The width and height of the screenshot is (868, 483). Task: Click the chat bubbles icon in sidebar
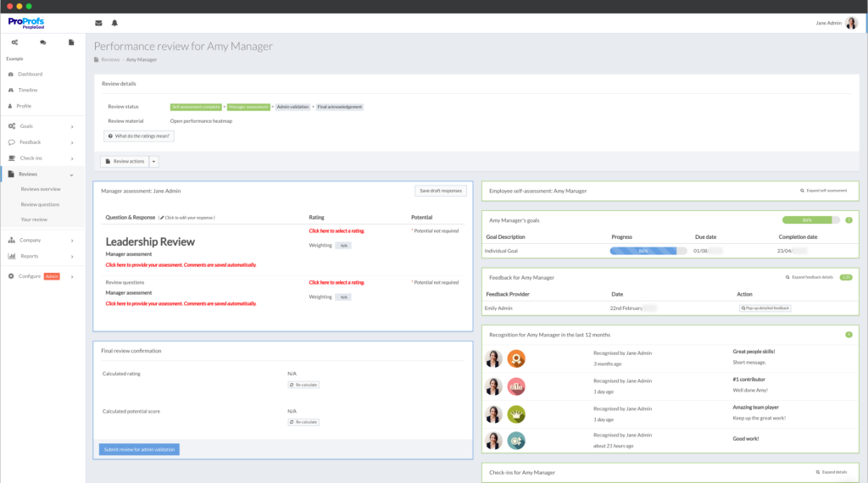(x=43, y=42)
